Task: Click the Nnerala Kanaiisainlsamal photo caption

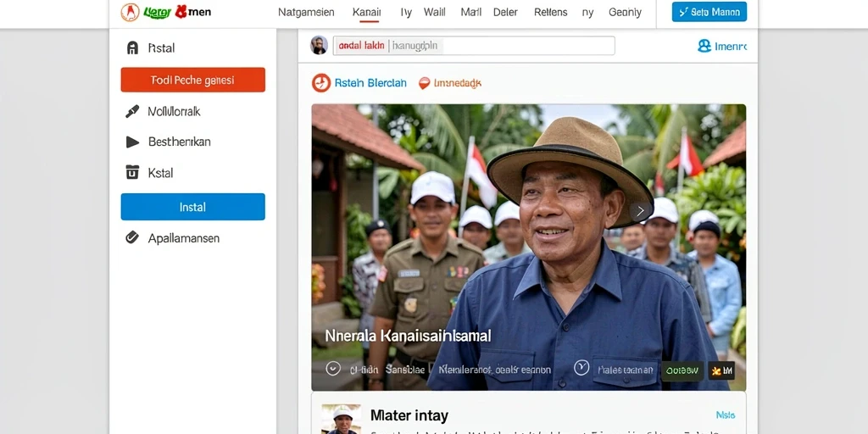Action: click(408, 336)
